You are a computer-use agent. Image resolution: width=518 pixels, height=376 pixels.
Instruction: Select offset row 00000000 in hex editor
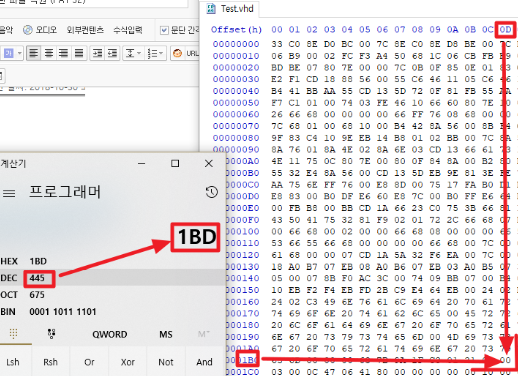coord(236,44)
